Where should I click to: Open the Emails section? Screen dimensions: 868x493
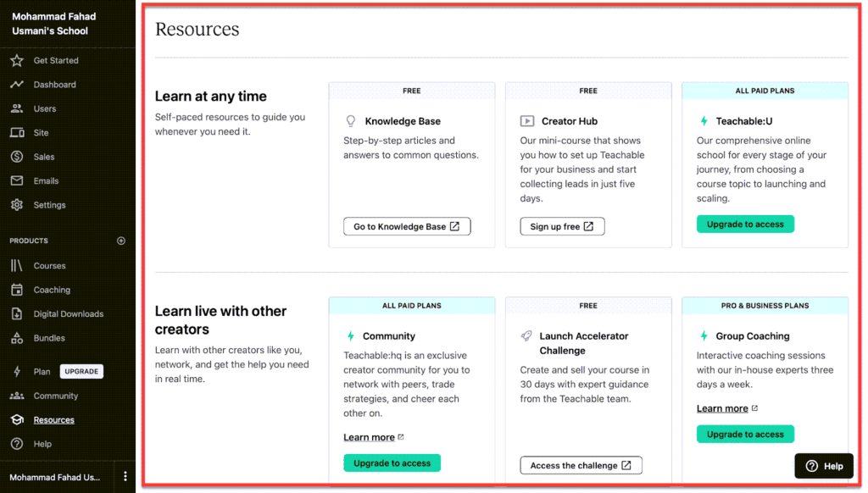[46, 180]
